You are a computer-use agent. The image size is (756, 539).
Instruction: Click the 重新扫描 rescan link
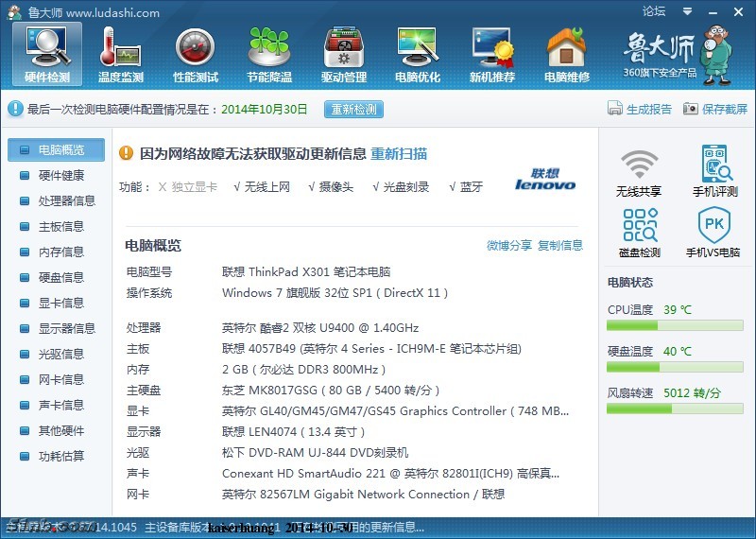tap(398, 153)
